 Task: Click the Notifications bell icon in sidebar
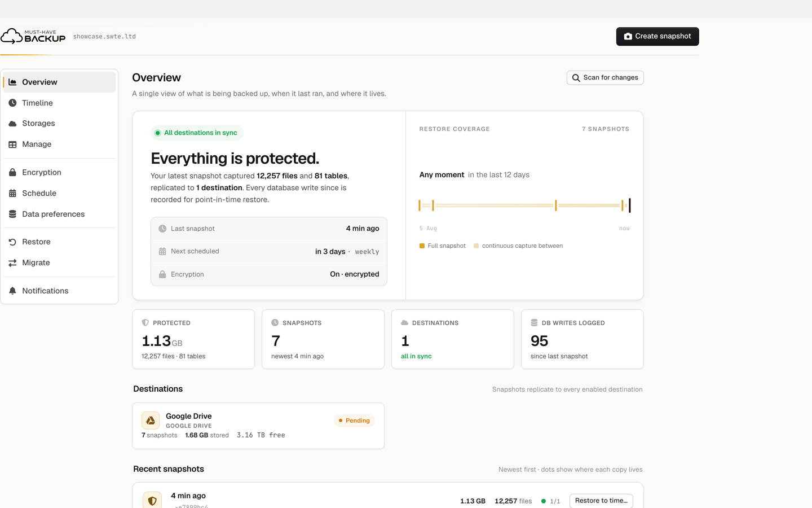(12, 291)
